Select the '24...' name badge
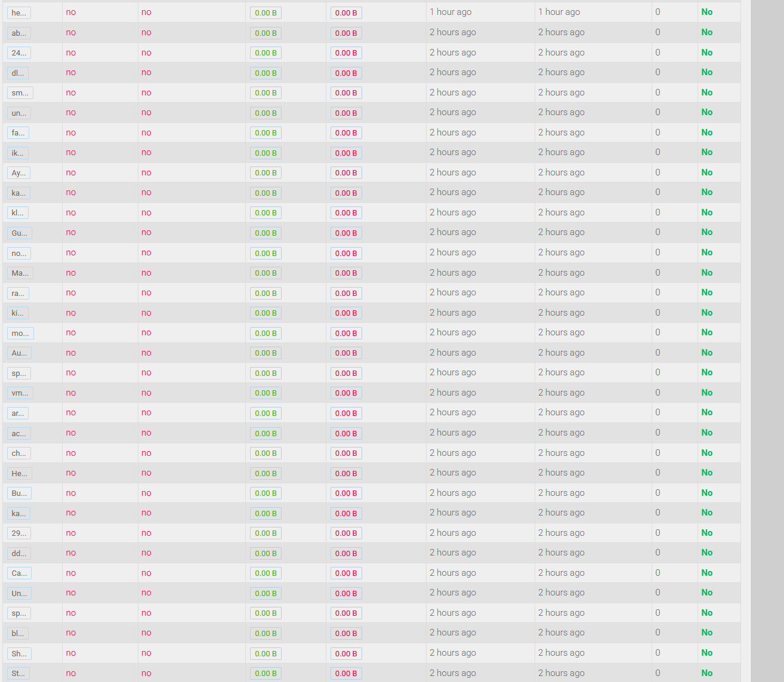The image size is (784, 682). [18, 53]
